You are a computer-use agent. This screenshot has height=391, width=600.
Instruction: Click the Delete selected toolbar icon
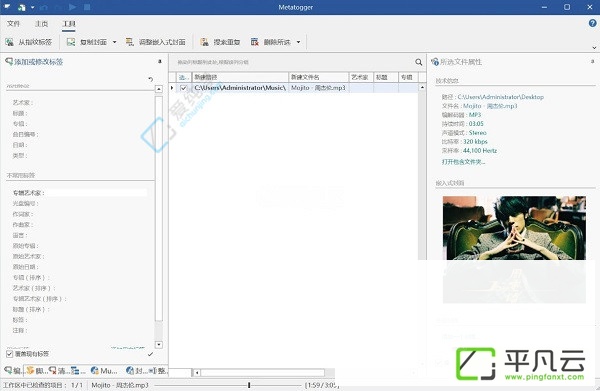pyautogui.click(x=254, y=42)
